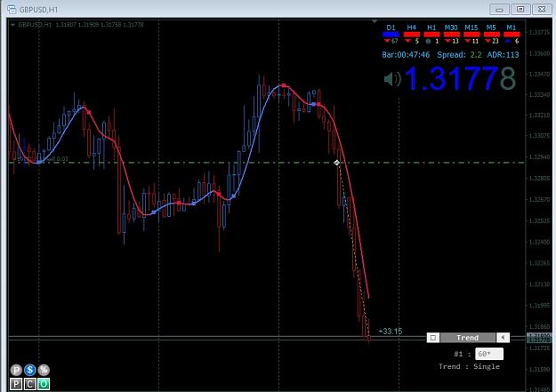Close the GBPUSD,H1 chart window
556x392 pixels.
coord(542,10)
